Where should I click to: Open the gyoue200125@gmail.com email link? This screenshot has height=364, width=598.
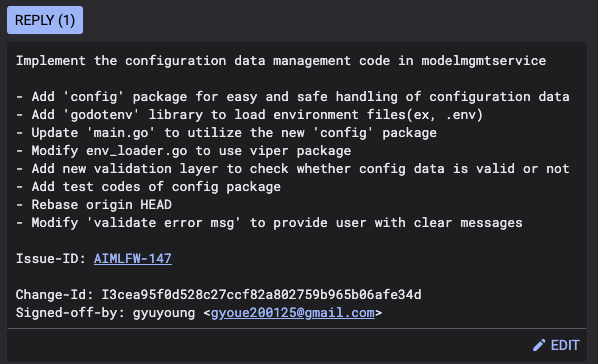click(x=293, y=313)
